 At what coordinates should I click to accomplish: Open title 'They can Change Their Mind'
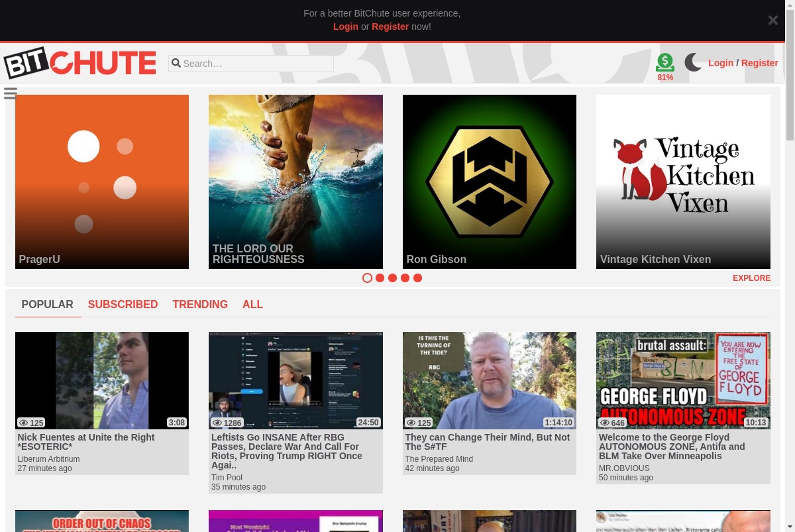pyautogui.click(x=488, y=442)
